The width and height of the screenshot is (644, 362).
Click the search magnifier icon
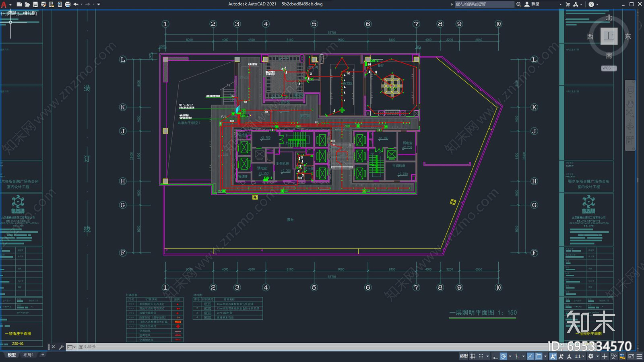tap(519, 4)
